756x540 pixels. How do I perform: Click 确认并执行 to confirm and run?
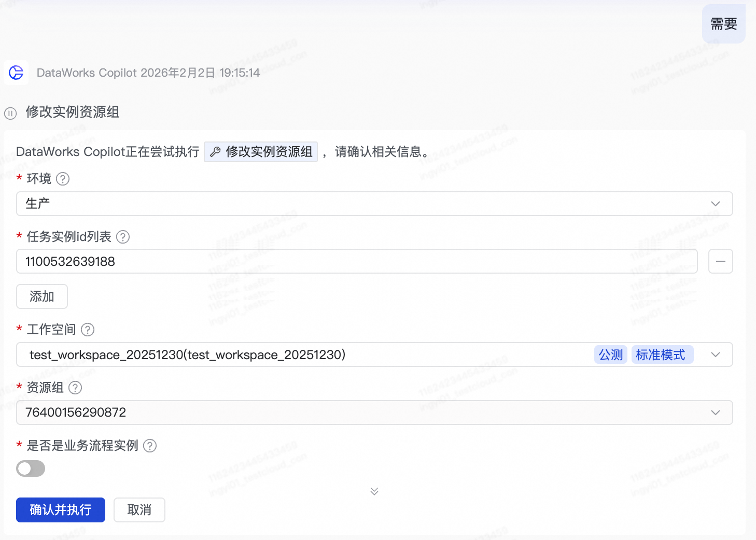click(61, 510)
